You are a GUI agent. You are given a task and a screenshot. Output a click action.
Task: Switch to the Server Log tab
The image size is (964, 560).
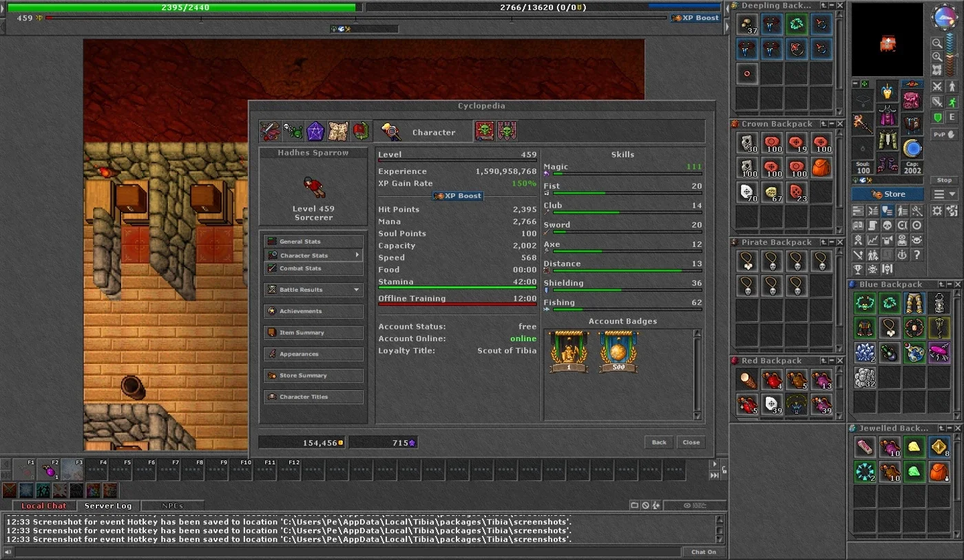tap(107, 506)
